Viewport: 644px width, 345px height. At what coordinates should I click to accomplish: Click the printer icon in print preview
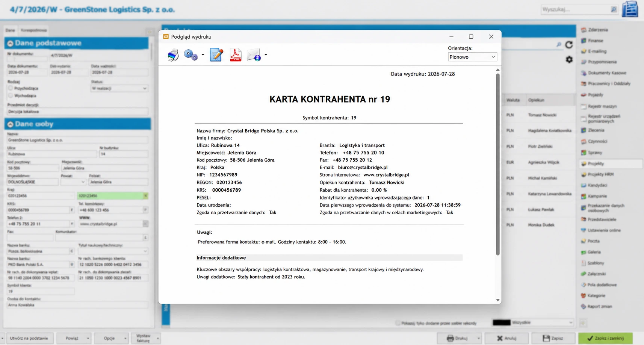173,55
